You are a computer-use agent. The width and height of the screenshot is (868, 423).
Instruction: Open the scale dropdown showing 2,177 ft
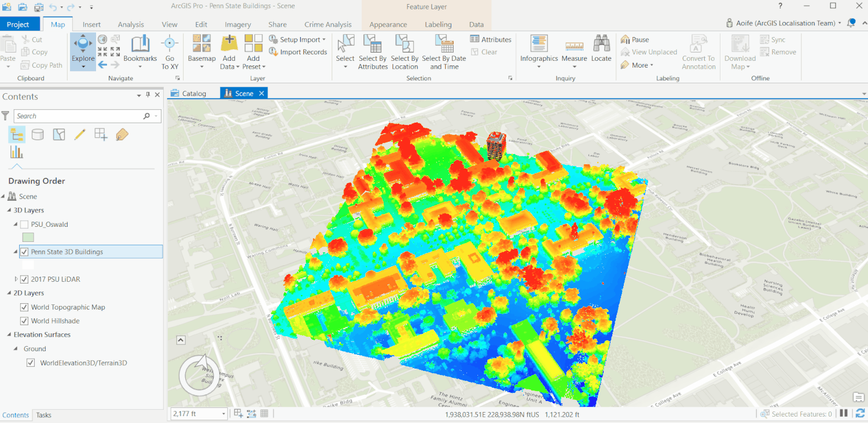pos(223,414)
